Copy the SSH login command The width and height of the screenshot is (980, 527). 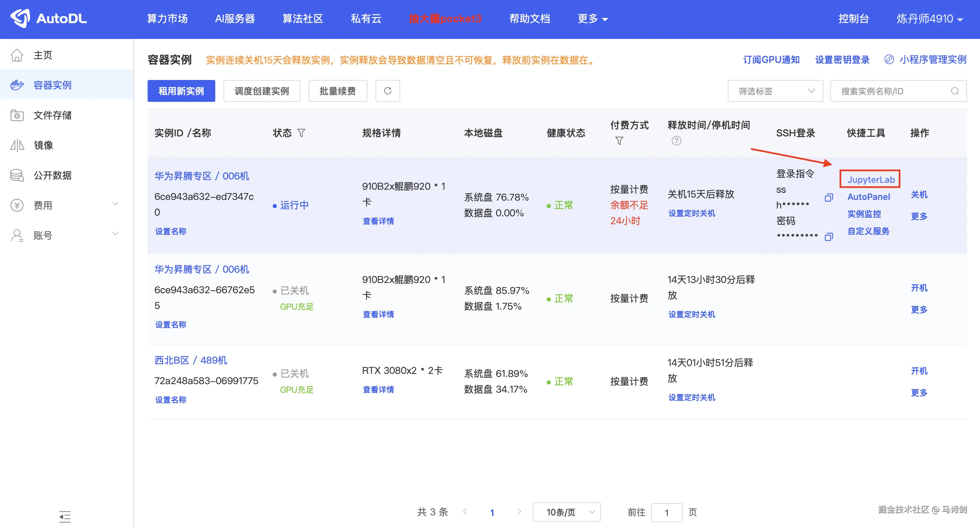click(x=829, y=198)
